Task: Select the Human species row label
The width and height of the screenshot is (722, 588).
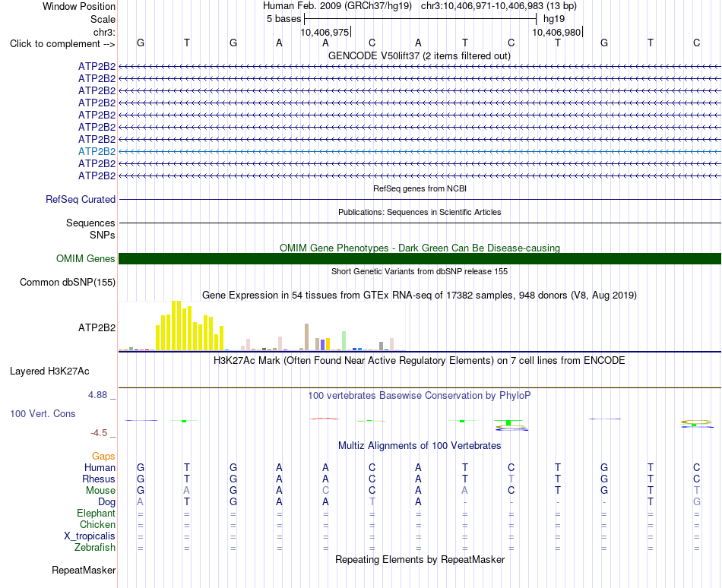Action: (100, 467)
